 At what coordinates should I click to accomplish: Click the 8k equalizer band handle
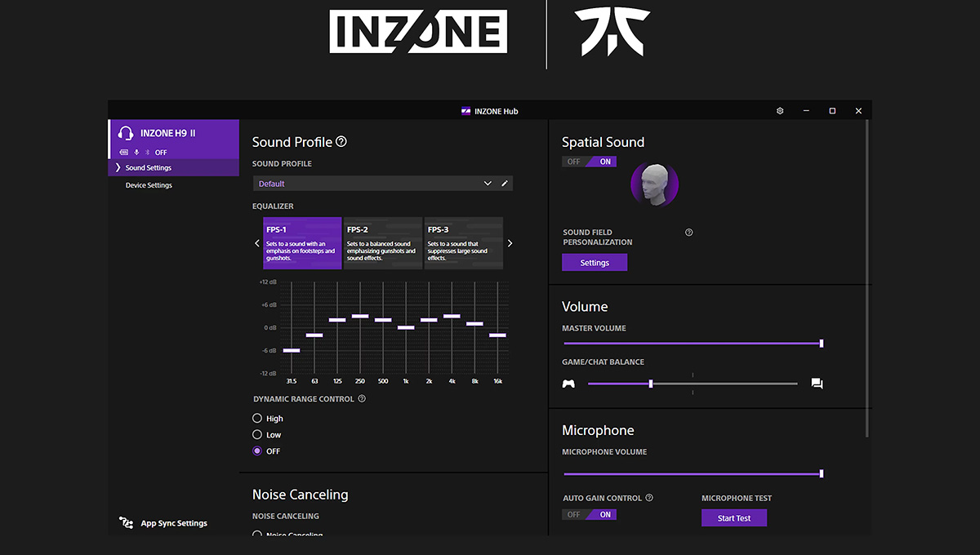(x=474, y=324)
